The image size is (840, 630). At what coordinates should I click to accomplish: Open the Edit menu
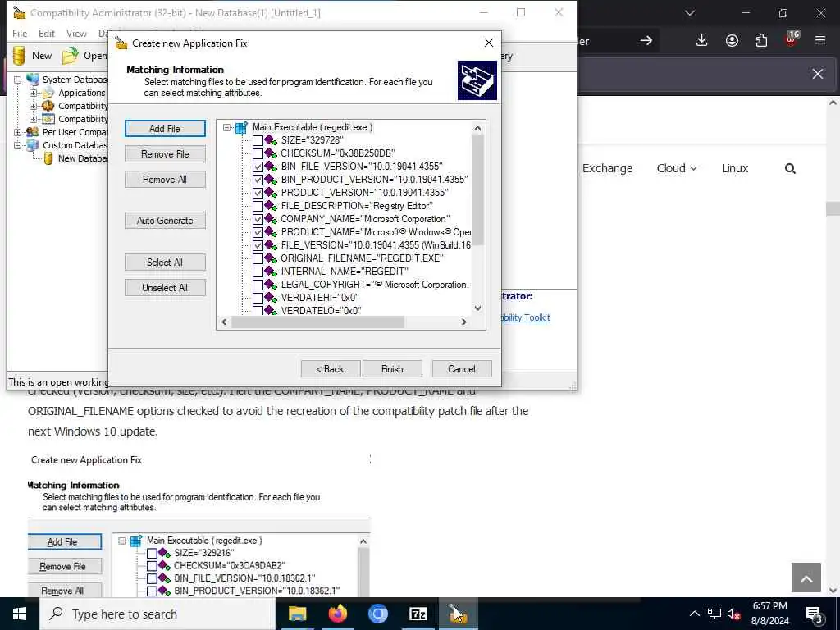(47, 33)
